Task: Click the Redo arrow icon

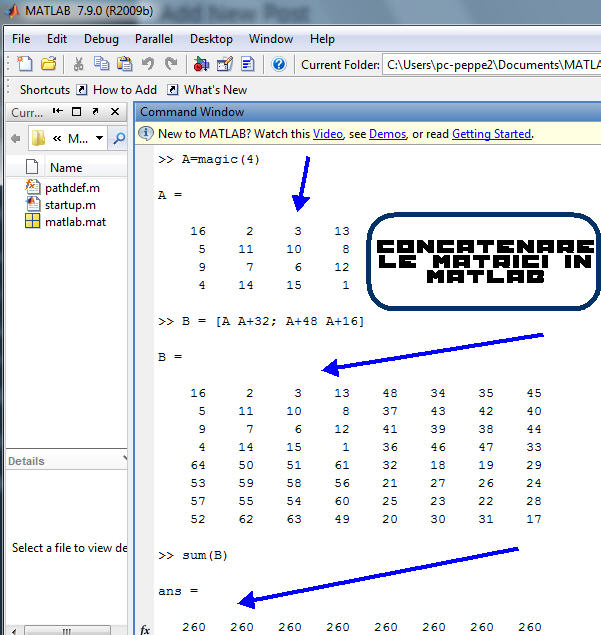Action: (171, 64)
